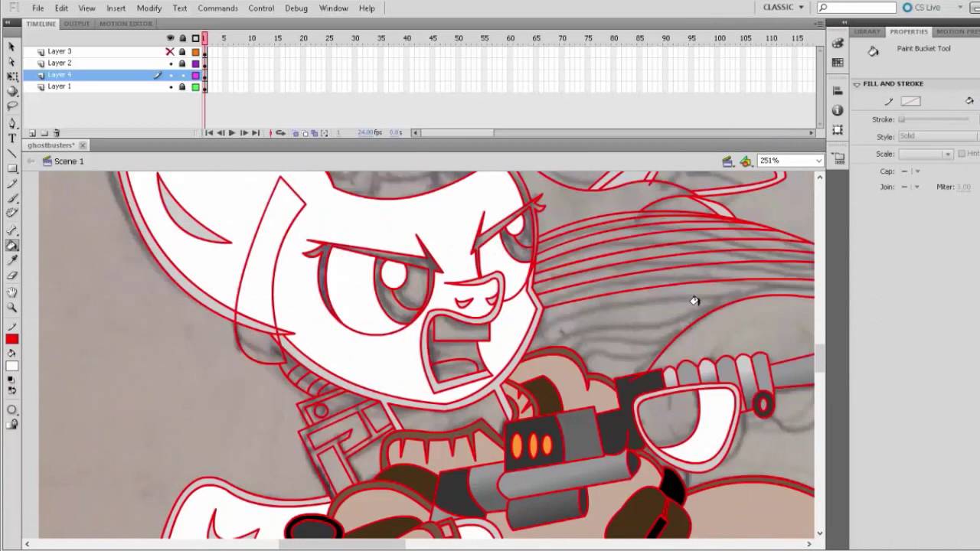
Task: Click the Delete layer trash icon
Action: 57,133
